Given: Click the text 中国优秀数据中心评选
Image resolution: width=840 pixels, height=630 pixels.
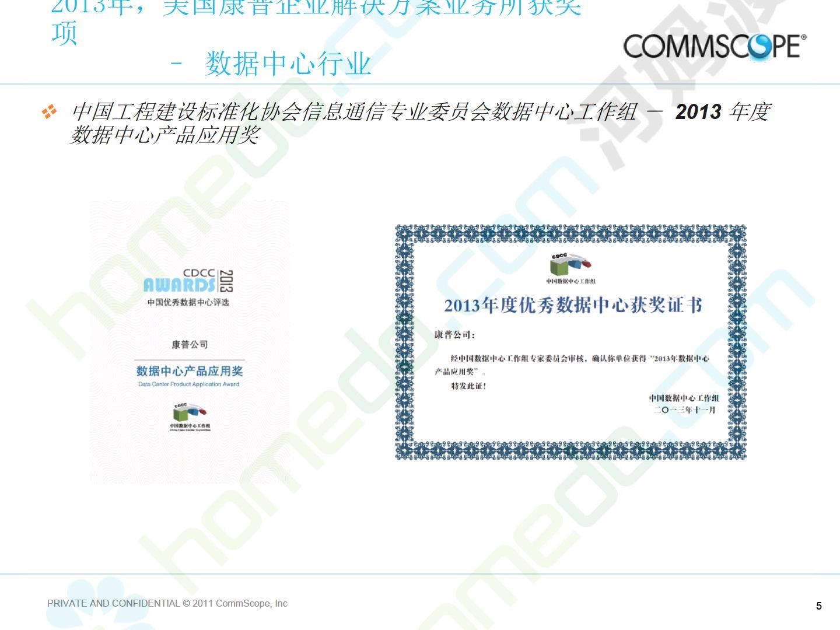Looking at the screenshot, I should pyautogui.click(x=188, y=302).
